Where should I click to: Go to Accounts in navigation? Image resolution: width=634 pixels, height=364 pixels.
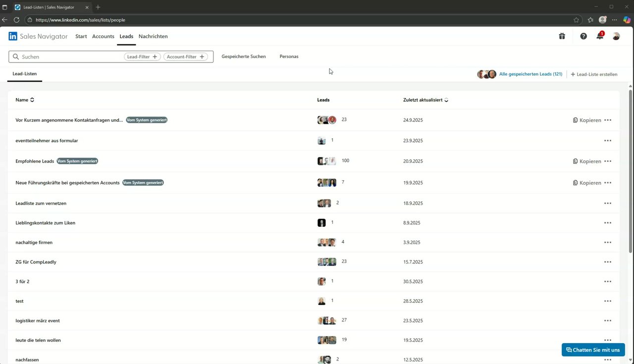coord(103,36)
